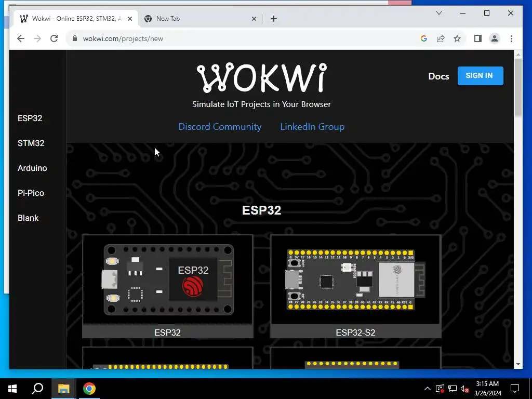The height and width of the screenshot is (399, 532).
Task: Click the page scrollbar down arrow
Action: click(518, 364)
